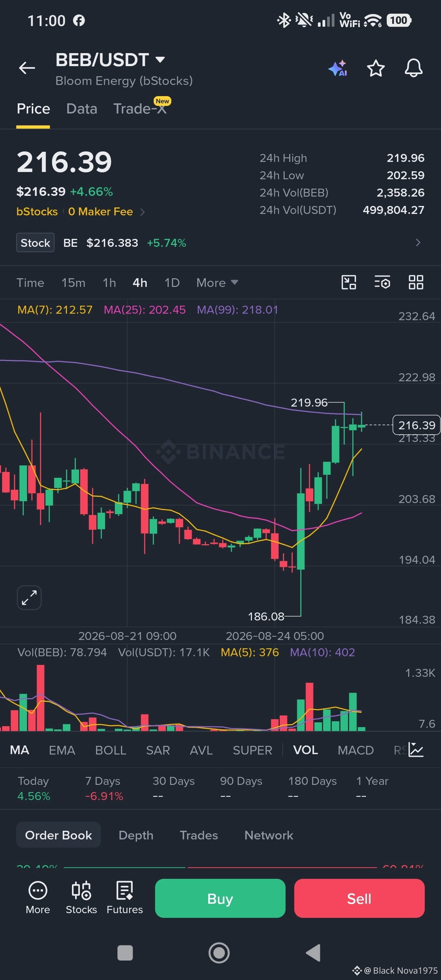Tap the volume MA(5): 376 label
Image resolution: width=441 pixels, height=980 pixels.
[x=250, y=652]
